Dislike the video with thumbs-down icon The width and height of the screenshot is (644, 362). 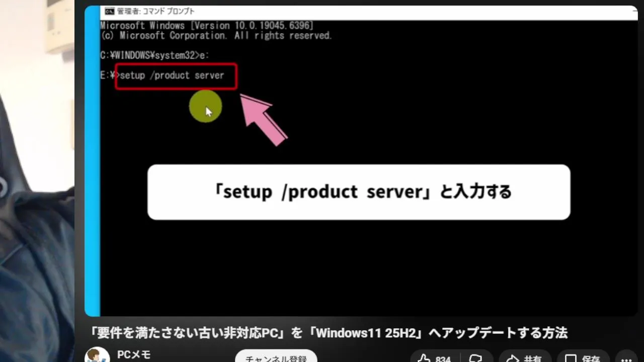[x=475, y=357]
